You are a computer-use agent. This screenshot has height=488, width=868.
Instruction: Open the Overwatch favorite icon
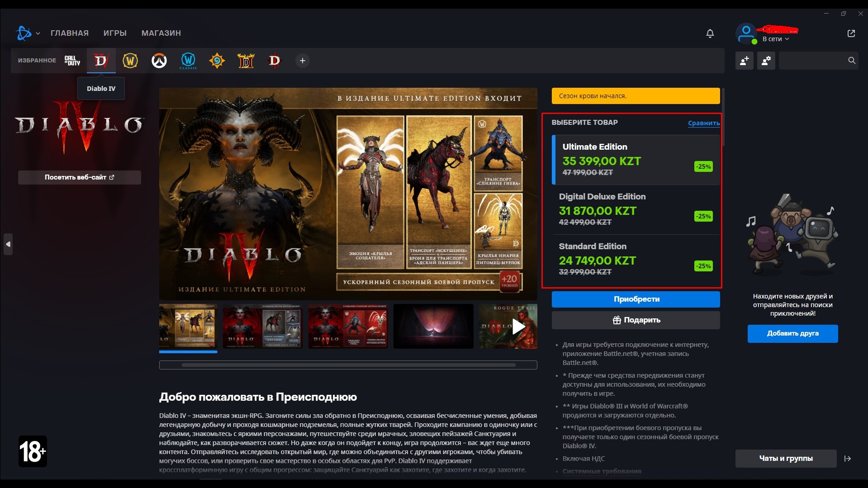click(x=159, y=61)
